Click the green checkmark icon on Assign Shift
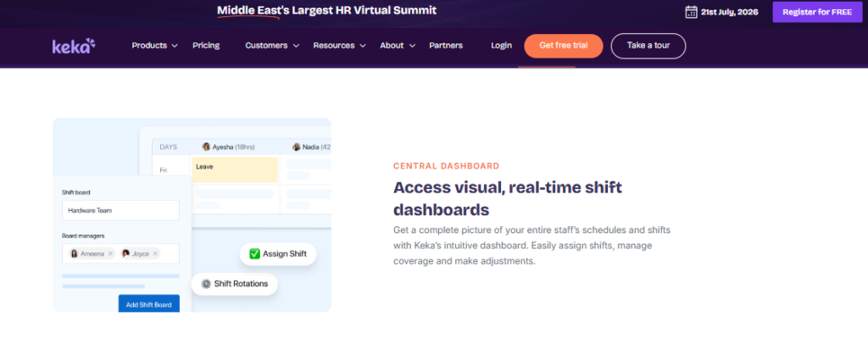This screenshot has width=868, height=361. [254, 253]
